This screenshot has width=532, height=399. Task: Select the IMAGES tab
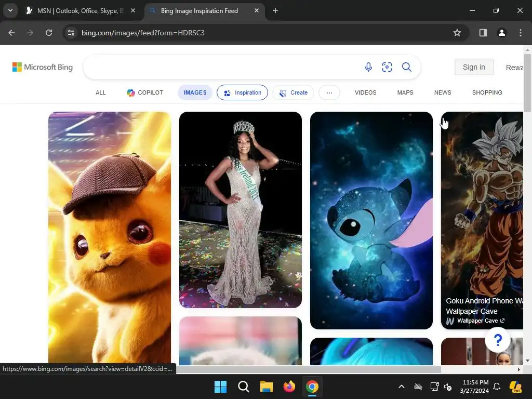195,92
